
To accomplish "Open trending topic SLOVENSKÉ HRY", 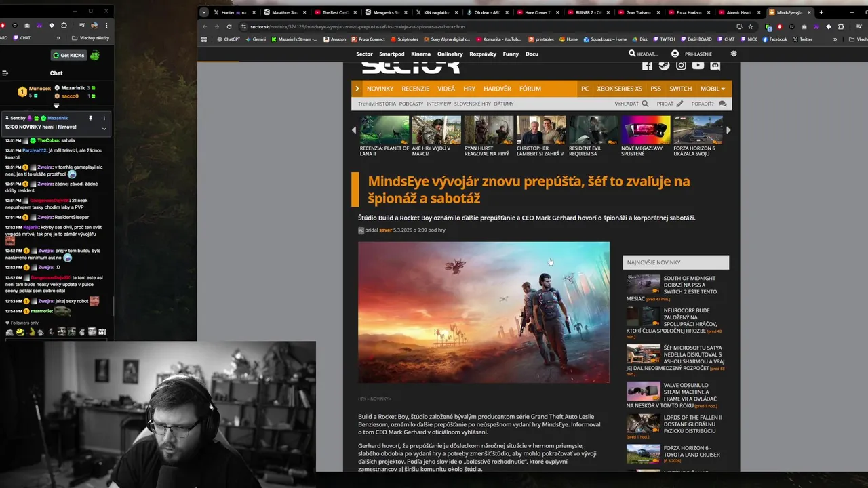I will pos(473,104).
